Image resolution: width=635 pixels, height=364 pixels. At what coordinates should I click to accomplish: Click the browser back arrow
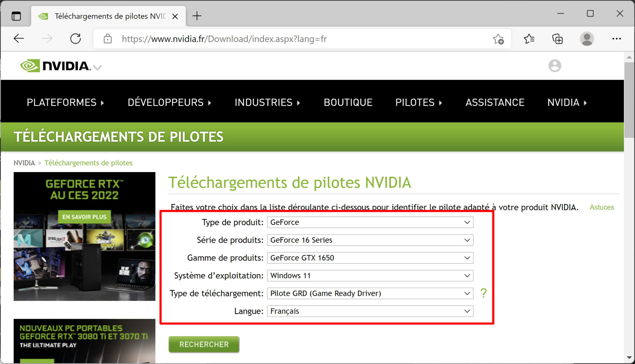click(x=19, y=38)
